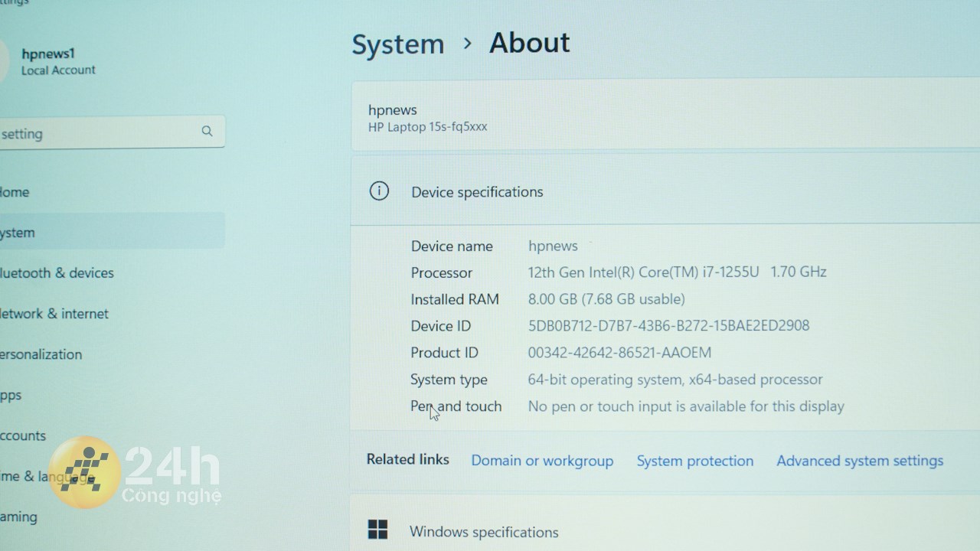Click the info icon beside Device specifications

379,191
